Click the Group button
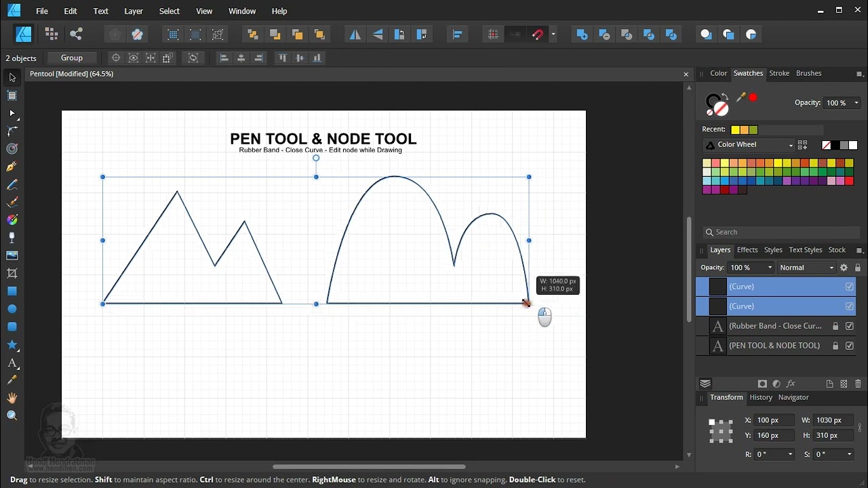This screenshot has height=488, width=868. 72,58
